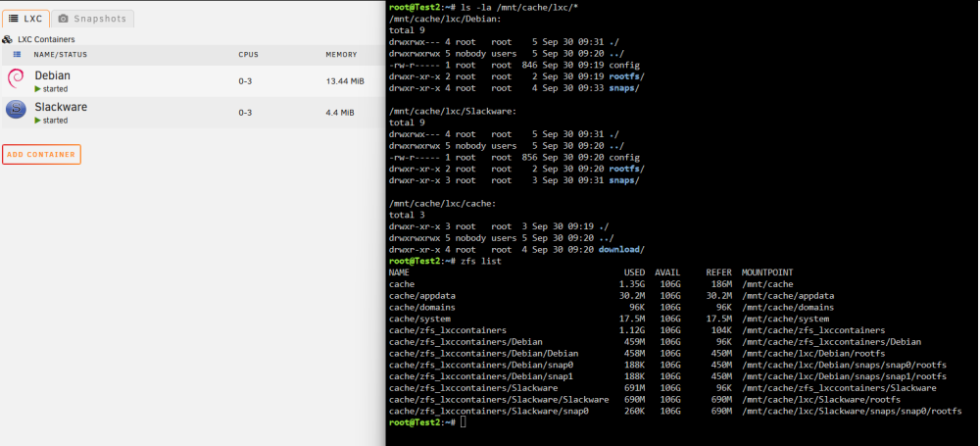Select the Slackware memory value 4.4 MiB
This screenshot has height=446, width=980.
coord(340,114)
